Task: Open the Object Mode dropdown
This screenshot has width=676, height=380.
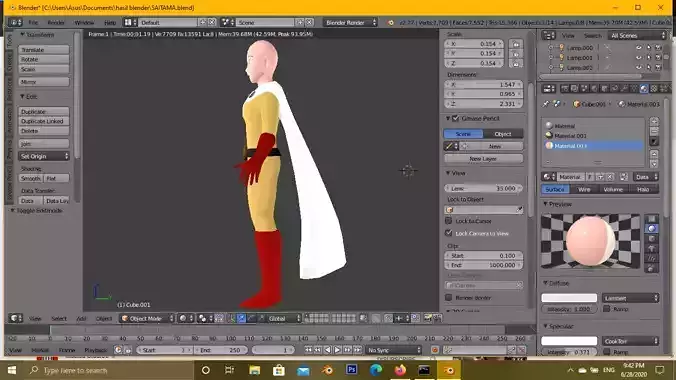Action: [x=147, y=318]
